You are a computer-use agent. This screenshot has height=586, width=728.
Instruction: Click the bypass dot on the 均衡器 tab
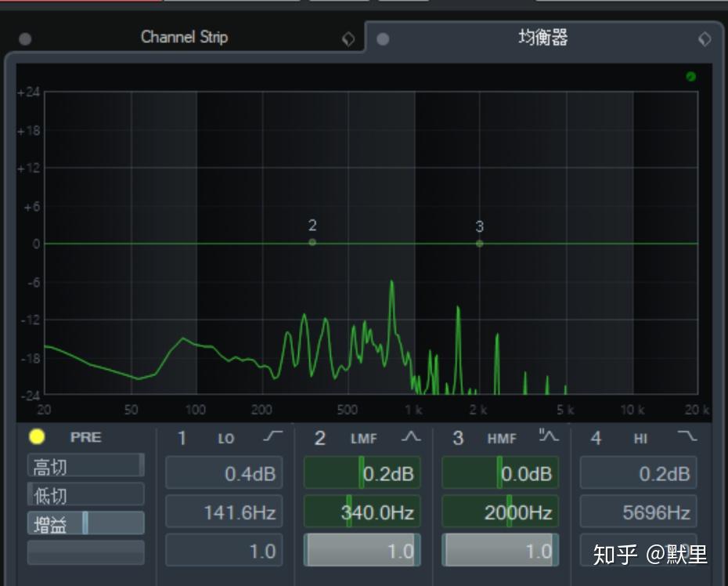[x=383, y=38]
